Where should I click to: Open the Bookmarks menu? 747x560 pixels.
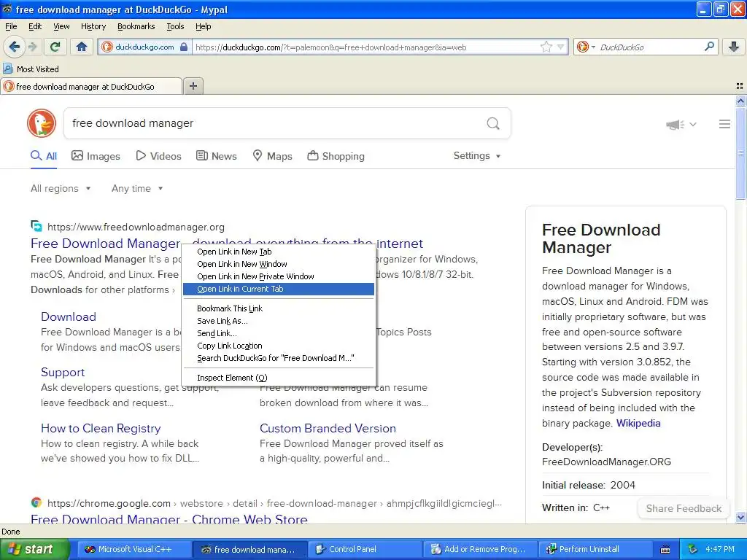pyautogui.click(x=136, y=26)
